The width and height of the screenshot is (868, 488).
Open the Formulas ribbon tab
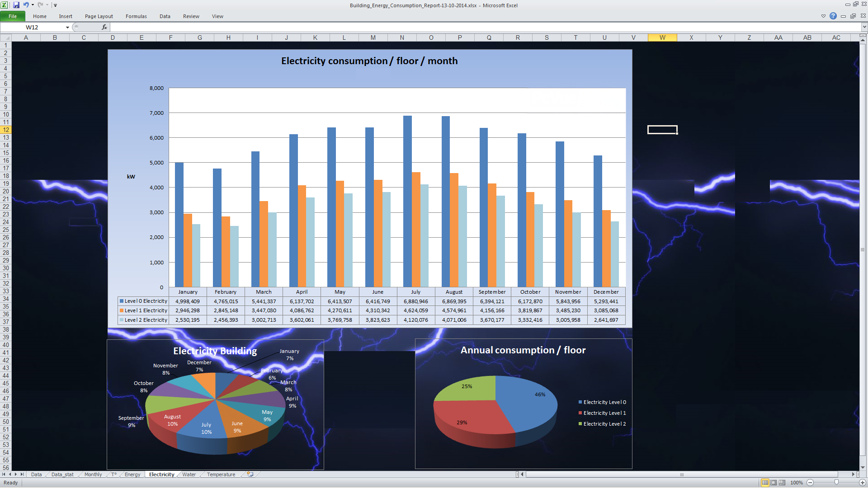click(x=136, y=16)
